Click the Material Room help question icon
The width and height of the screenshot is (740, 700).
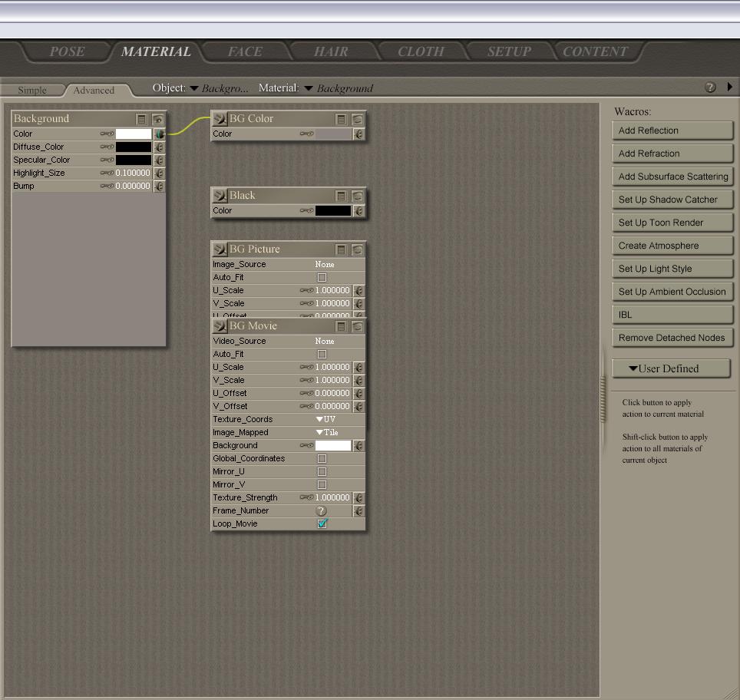pos(710,87)
